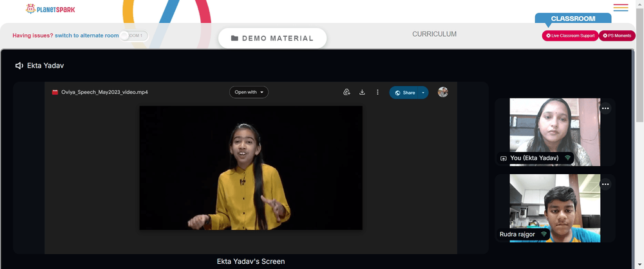Screen dimensions: 644x269
Task: Click the PlanetSpark logo
Action: (x=50, y=8)
